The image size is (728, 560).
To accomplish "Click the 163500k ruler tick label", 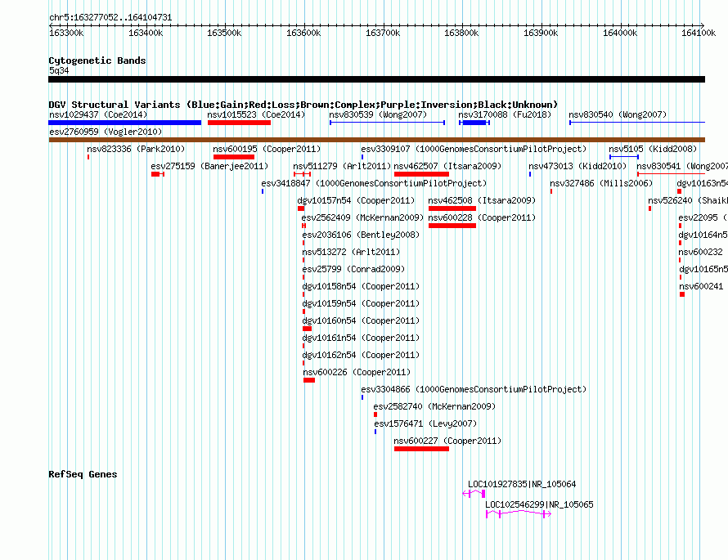I will [224, 33].
